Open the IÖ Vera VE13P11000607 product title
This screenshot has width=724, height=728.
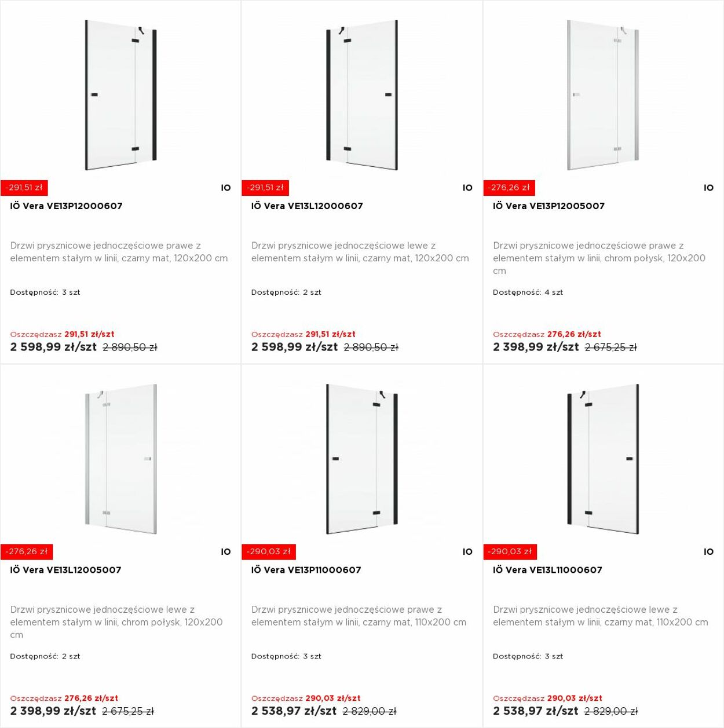[306, 570]
